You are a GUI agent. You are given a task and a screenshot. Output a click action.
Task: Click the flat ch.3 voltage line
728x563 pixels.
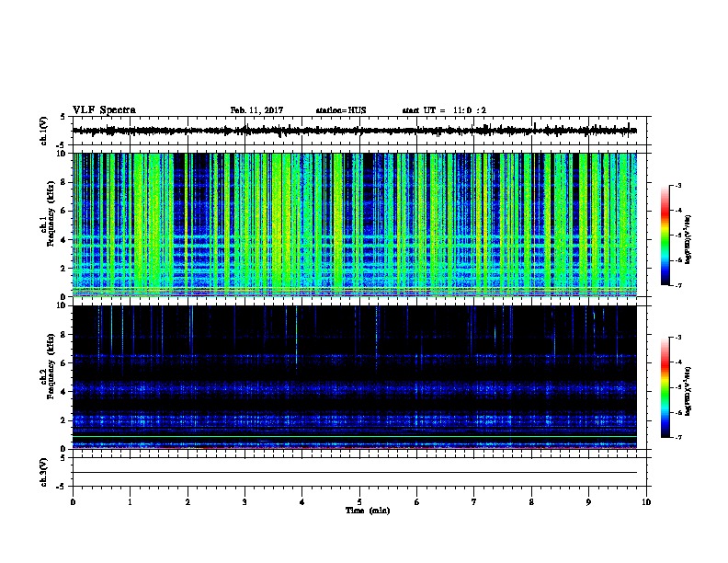click(355, 473)
